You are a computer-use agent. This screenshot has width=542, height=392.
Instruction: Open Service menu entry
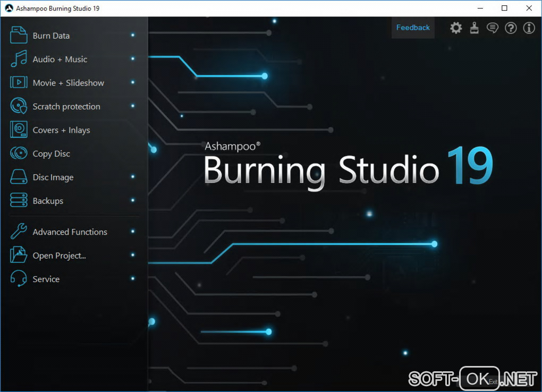74,279
